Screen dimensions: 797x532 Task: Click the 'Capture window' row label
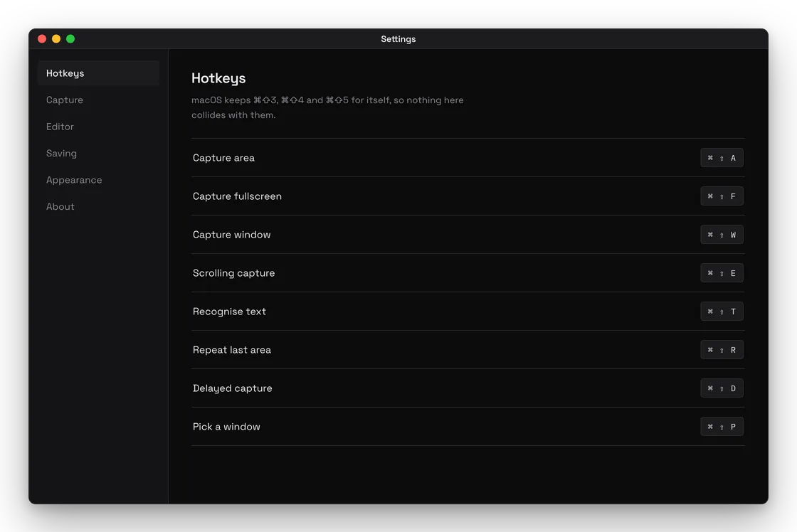click(x=231, y=235)
